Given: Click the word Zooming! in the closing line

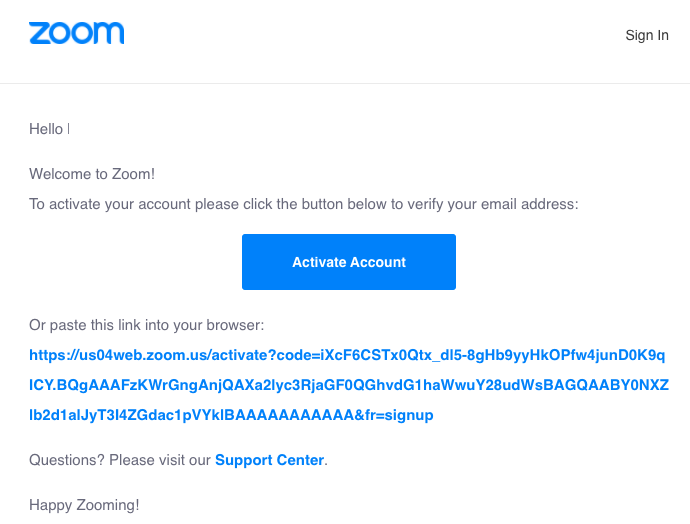Looking at the screenshot, I should (x=108, y=505).
